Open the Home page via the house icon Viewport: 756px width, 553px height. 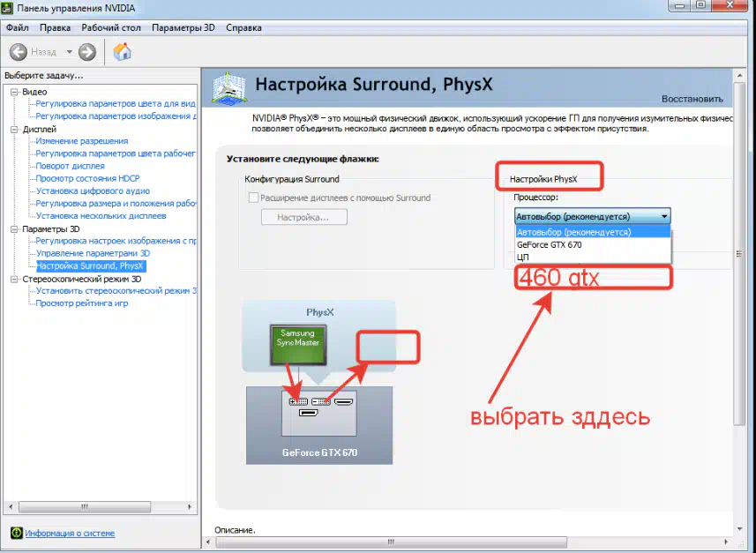[122, 51]
